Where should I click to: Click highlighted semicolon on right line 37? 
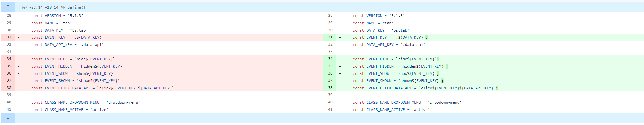[442, 81]
